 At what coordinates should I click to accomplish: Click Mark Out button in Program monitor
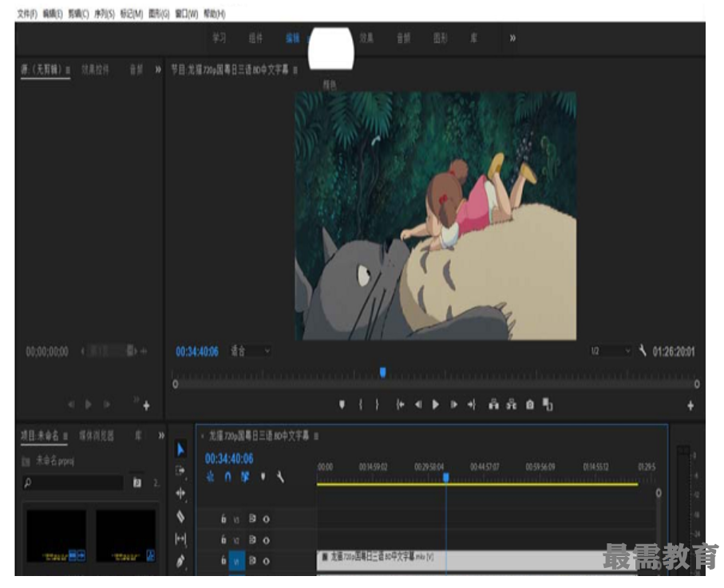[377, 404]
